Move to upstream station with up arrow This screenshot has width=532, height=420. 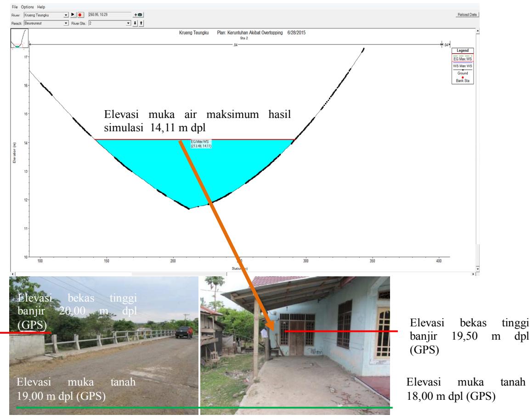click(x=141, y=23)
